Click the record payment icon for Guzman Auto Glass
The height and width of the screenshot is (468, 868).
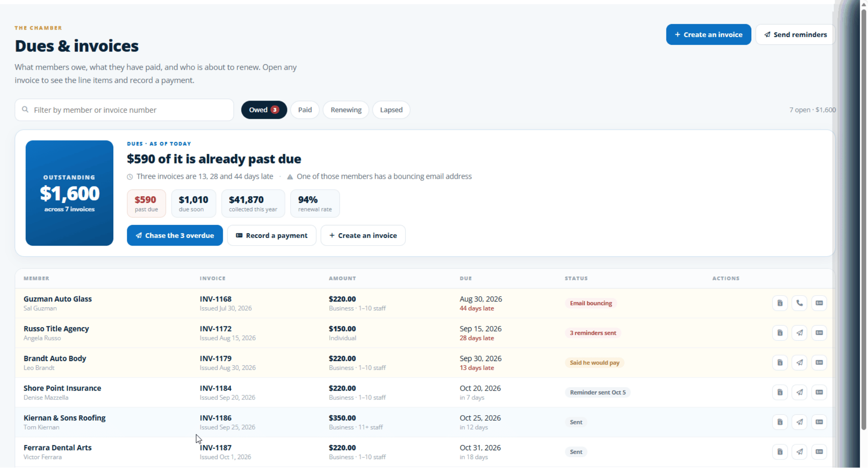(819, 303)
